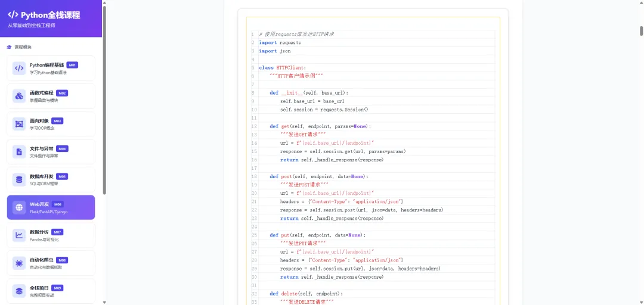Switch to the 自动化爬虫 module

tap(51, 263)
